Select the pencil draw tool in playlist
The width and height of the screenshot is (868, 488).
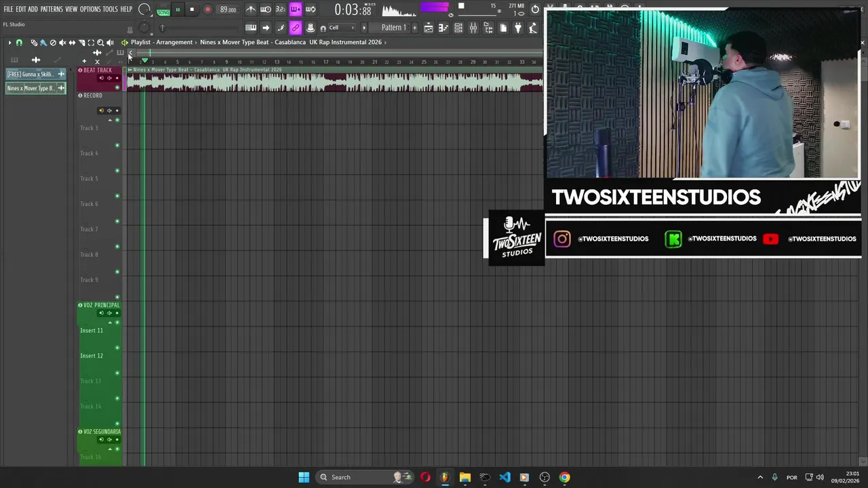34,43
